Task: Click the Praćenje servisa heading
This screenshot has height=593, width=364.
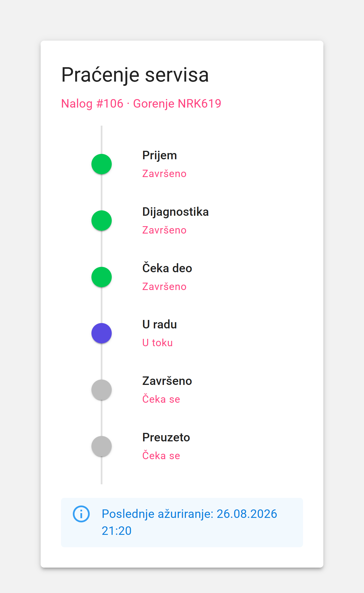Action: coord(135,75)
